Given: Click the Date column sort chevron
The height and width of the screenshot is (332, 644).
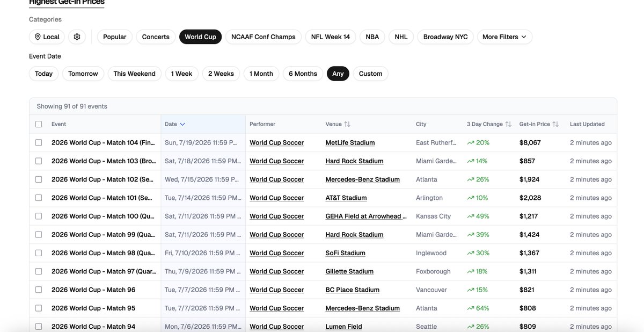Looking at the screenshot, I should (x=182, y=124).
